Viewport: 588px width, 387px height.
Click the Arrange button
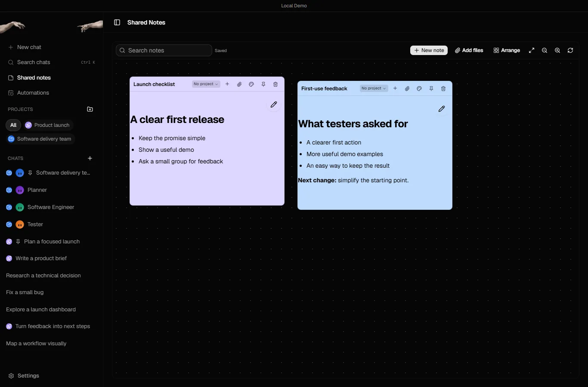pyautogui.click(x=507, y=50)
